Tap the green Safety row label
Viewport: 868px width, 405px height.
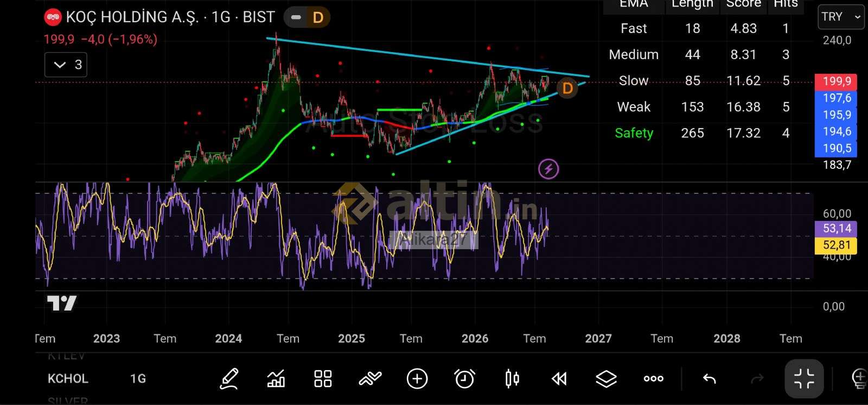[634, 133]
